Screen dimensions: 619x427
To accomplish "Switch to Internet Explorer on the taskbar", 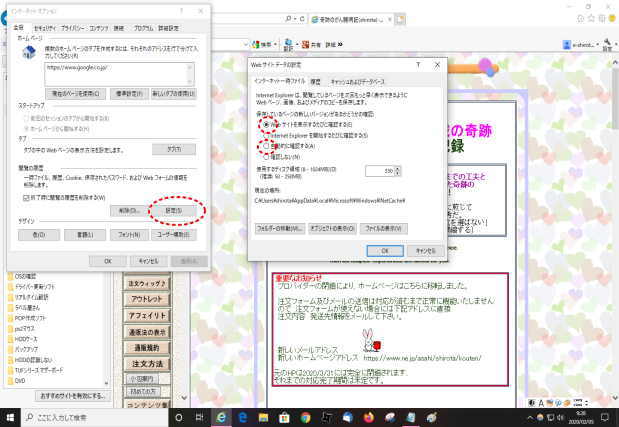I will tap(221, 418).
